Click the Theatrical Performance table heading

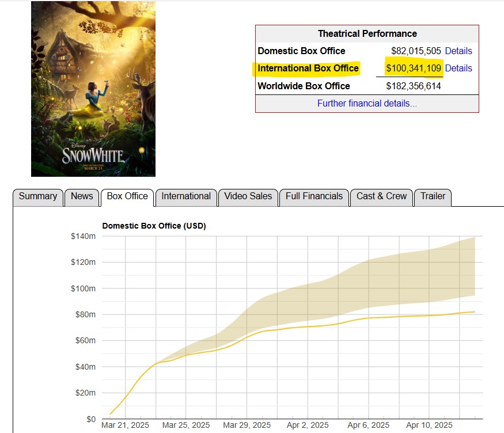point(367,34)
